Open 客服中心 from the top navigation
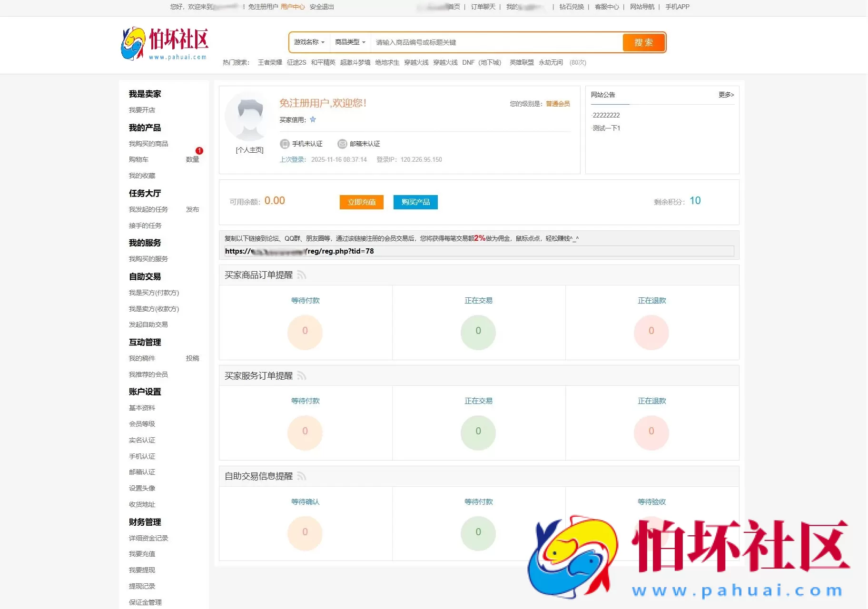The height and width of the screenshot is (609, 868). point(606,7)
